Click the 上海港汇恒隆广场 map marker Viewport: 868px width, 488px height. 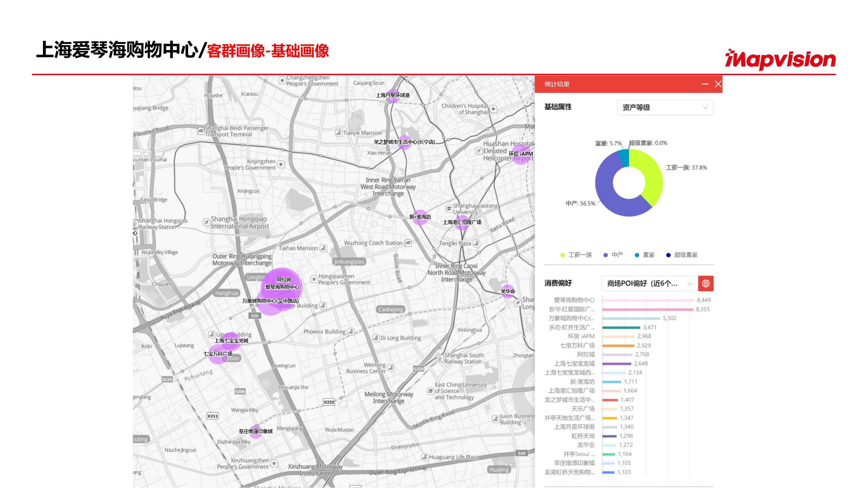pos(462,222)
